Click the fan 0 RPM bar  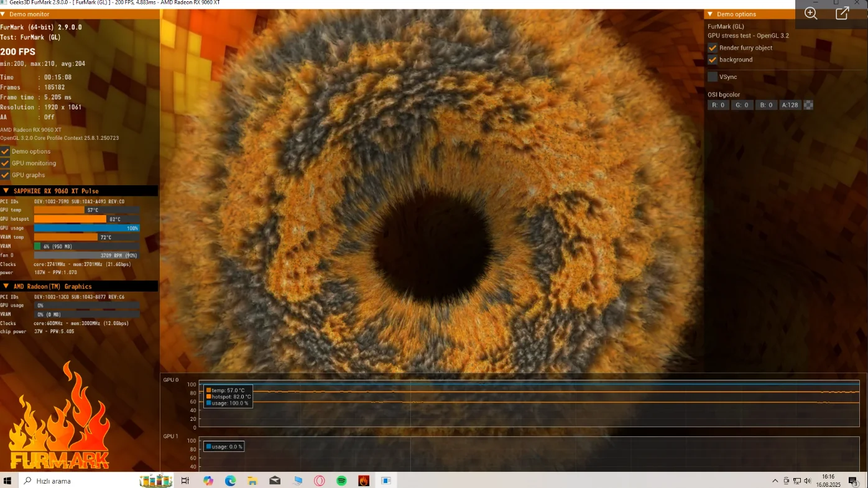click(x=86, y=255)
